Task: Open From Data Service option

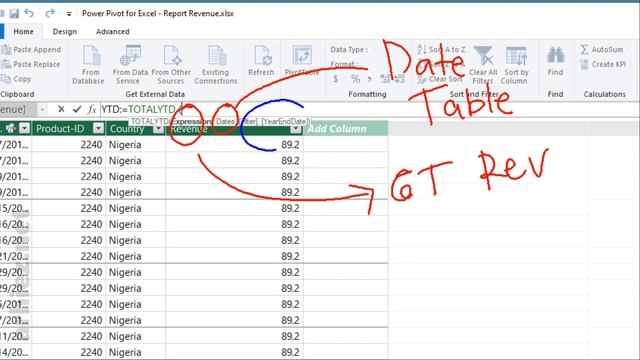Action: click(130, 64)
